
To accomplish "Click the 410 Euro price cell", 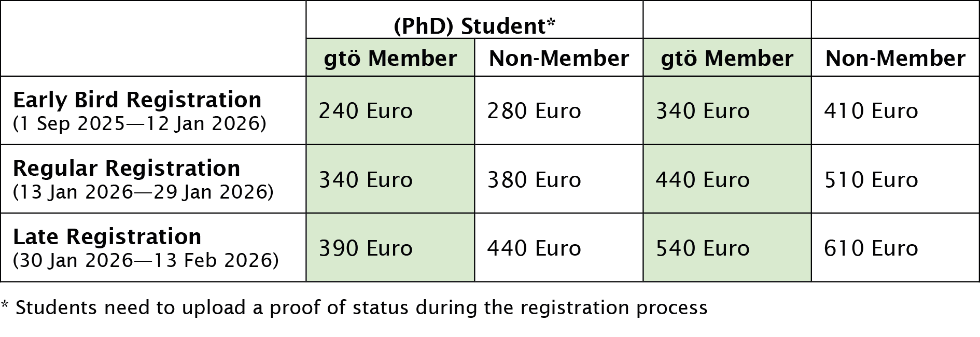I will pos(871,111).
